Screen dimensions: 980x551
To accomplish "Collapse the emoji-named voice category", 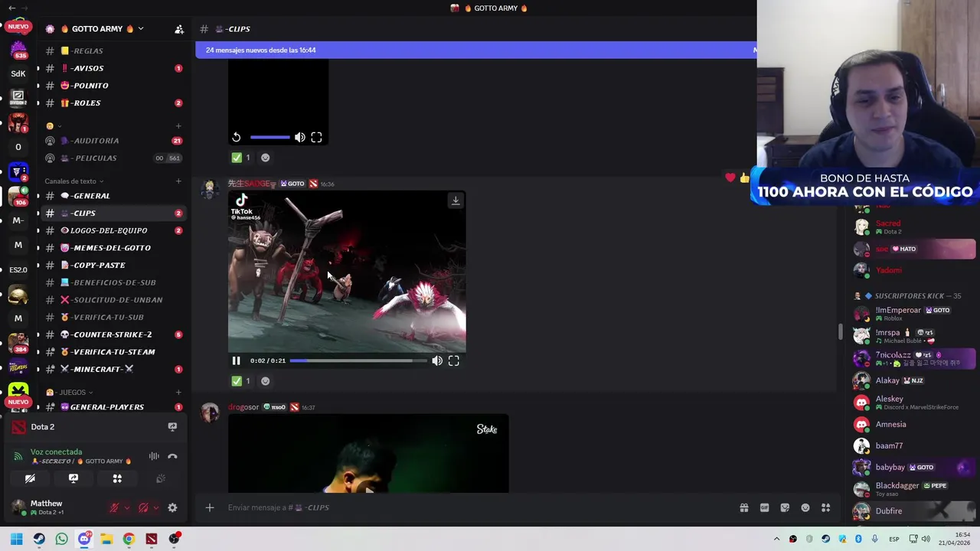I will click(54, 126).
